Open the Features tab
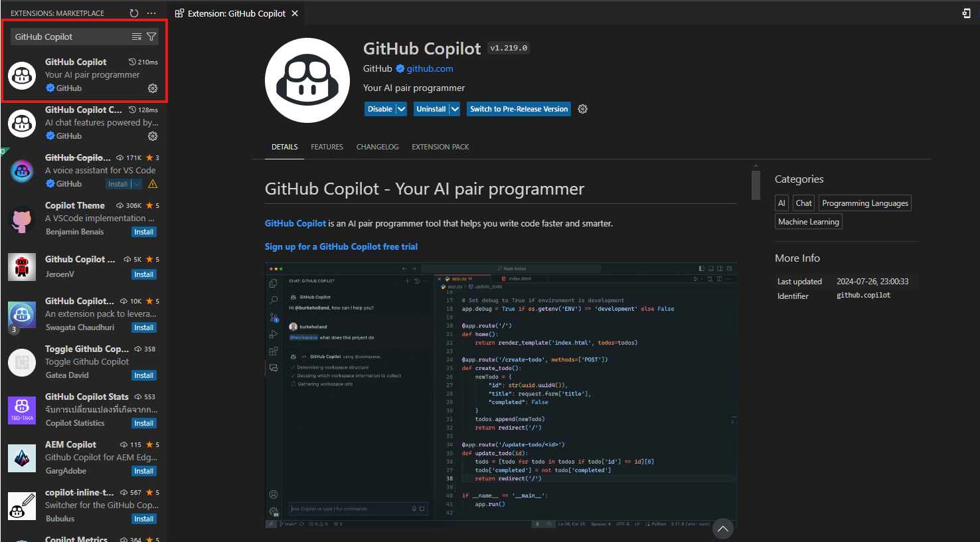Image resolution: width=980 pixels, height=542 pixels. pyautogui.click(x=327, y=147)
